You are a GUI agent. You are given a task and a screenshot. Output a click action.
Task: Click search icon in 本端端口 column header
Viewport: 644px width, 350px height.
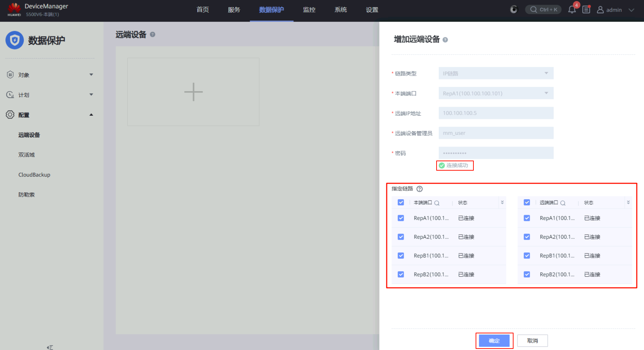[437, 203]
